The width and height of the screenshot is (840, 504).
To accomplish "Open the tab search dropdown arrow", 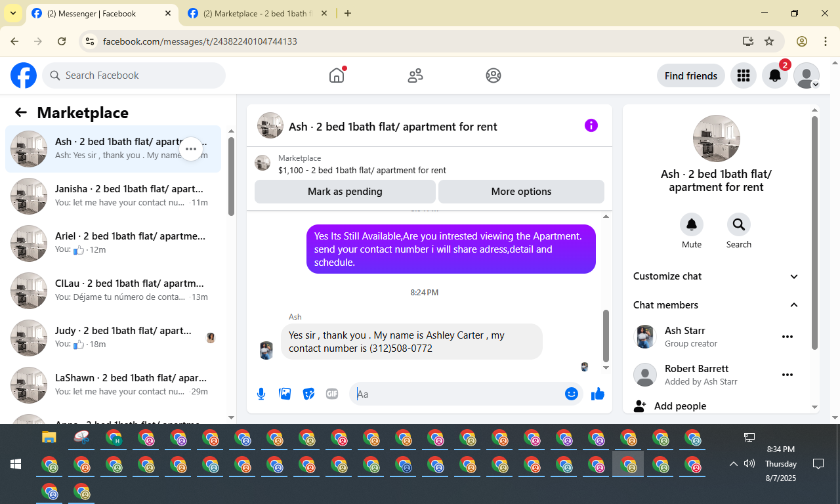I will tap(12, 14).
